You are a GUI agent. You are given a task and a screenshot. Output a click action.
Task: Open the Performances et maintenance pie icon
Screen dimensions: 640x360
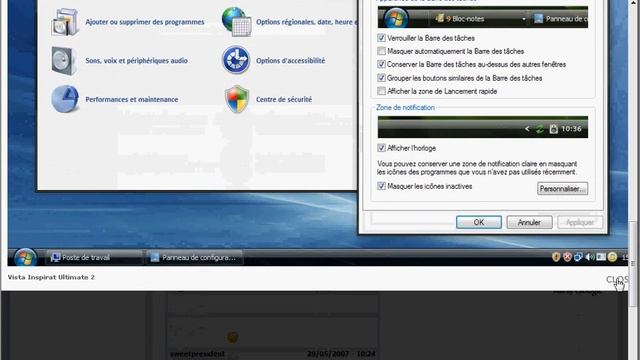(x=65, y=99)
